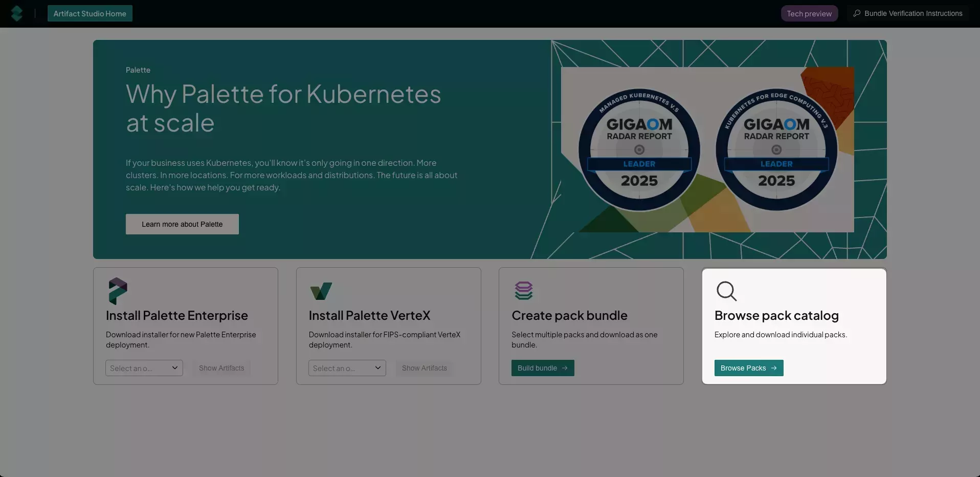
Task: Select the Install Palette Enterprise card icon
Action: (x=118, y=291)
